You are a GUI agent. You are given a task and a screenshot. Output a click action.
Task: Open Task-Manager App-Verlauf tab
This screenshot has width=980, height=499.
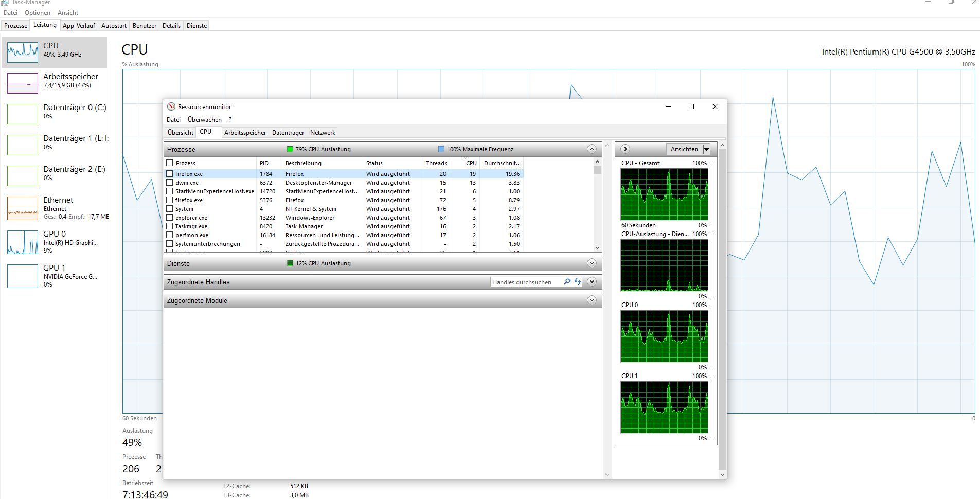(79, 26)
